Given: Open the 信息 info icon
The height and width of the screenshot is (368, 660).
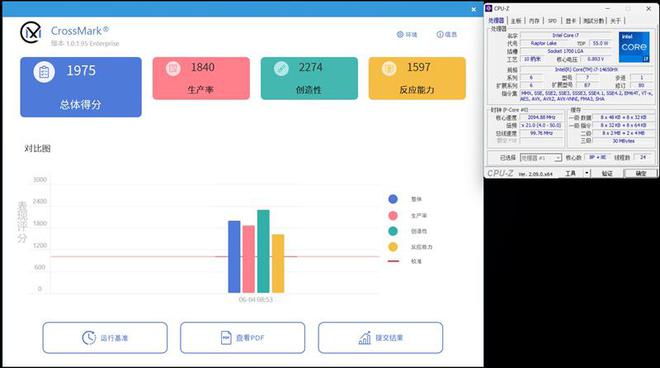Looking at the screenshot, I should [440, 35].
